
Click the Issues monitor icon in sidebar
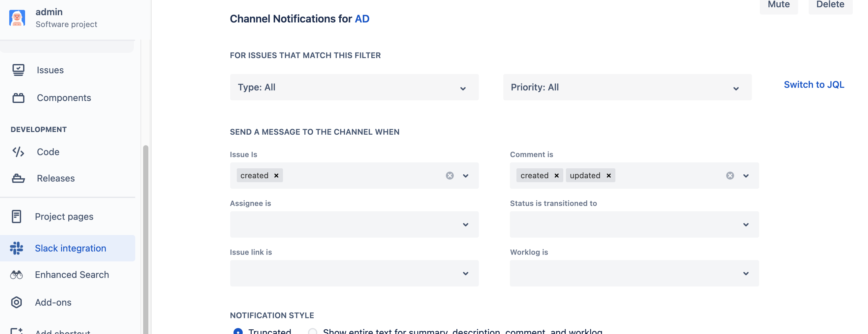[x=18, y=70]
